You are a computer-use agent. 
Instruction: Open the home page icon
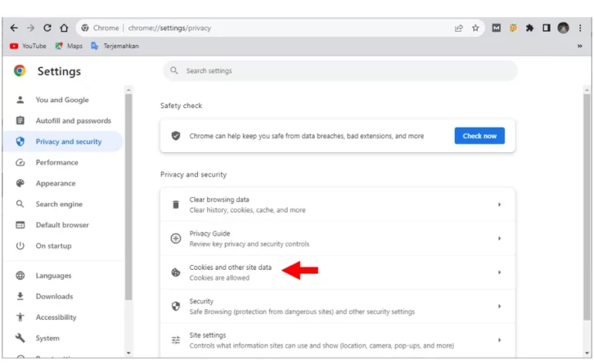(x=64, y=28)
